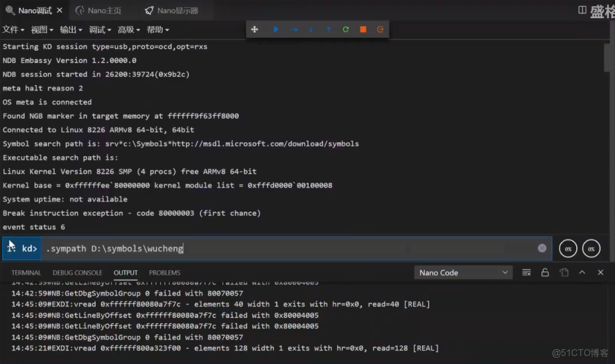
Task: Click the orange reconnect circular-arrow icon
Action: [380, 30]
